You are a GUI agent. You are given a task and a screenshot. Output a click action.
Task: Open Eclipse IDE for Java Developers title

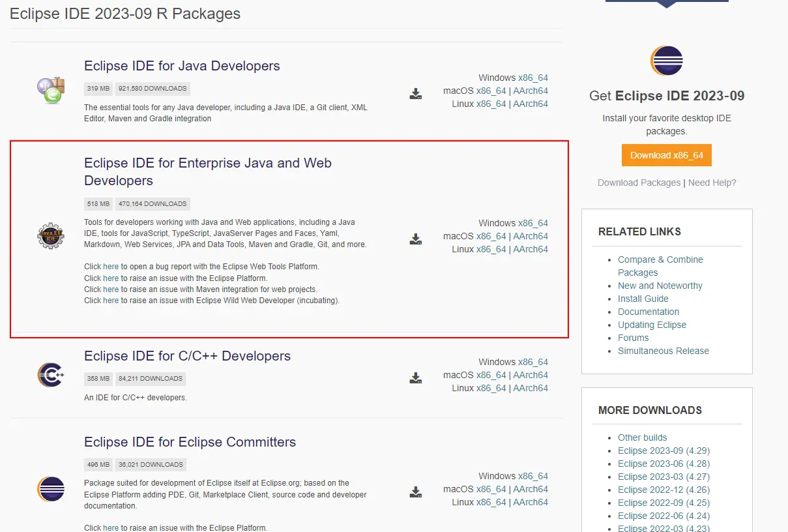(x=182, y=66)
